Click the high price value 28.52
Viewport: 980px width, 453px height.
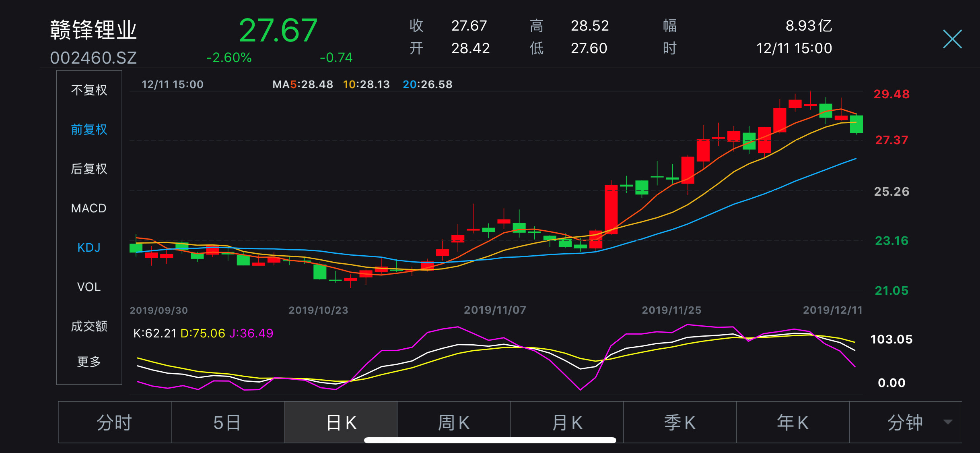pyautogui.click(x=590, y=26)
